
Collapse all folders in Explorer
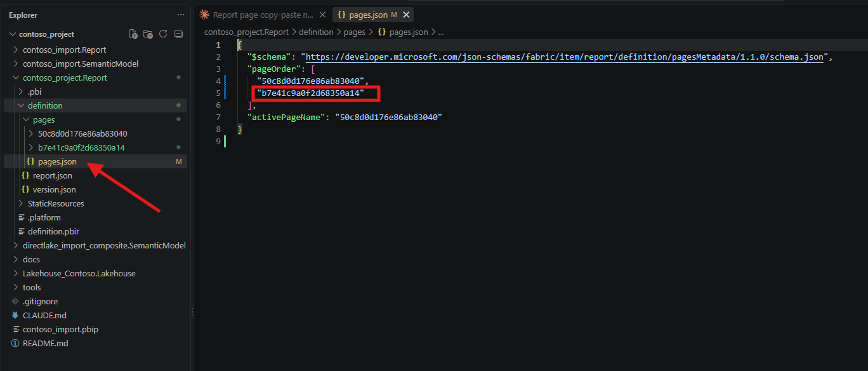pyautogui.click(x=178, y=34)
